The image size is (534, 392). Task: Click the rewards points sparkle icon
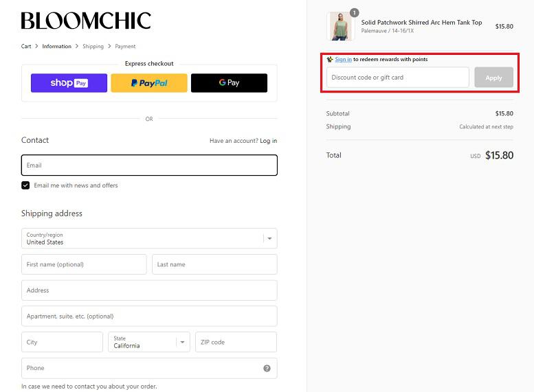(x=330, y=59)
